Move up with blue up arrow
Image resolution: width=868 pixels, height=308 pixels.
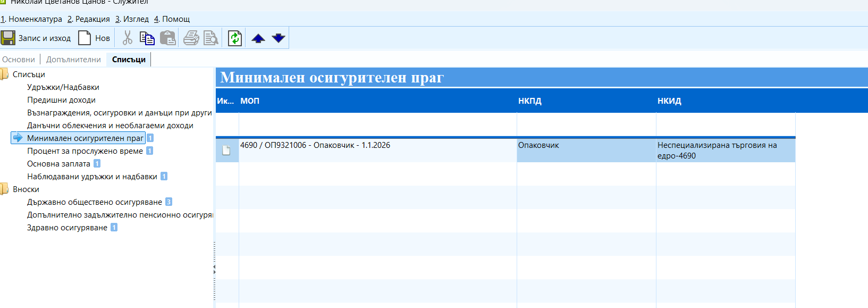tap(258, 38)
